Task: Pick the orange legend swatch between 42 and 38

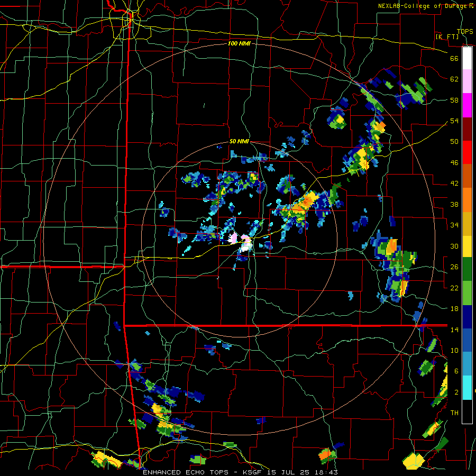Action: coord(467,200)
